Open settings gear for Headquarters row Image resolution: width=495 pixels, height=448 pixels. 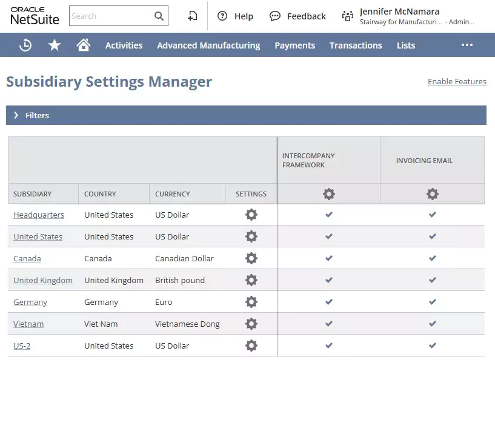pos(251,215)
